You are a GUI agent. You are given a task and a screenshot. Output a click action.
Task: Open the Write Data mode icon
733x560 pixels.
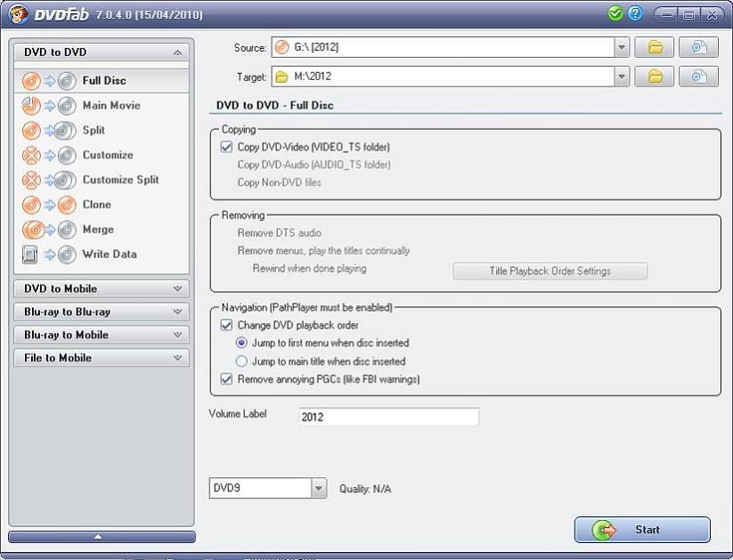(x=48, y=255)
